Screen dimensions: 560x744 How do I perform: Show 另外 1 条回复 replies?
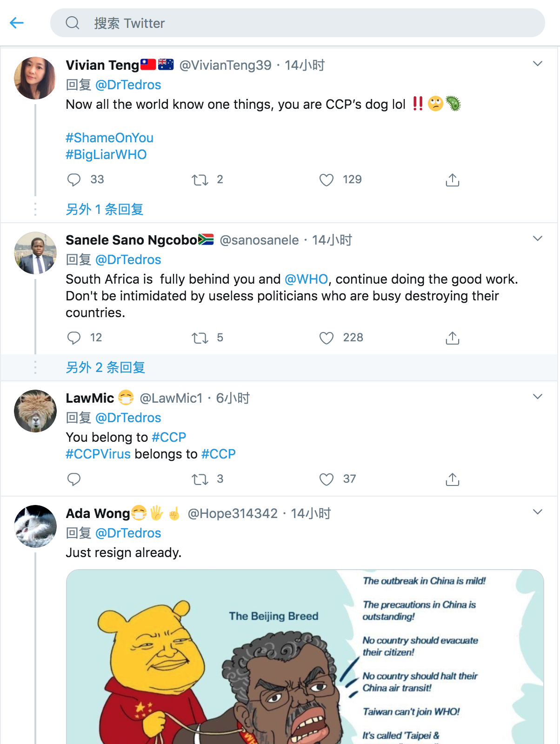pyautogui.click(x=105, y=209)
